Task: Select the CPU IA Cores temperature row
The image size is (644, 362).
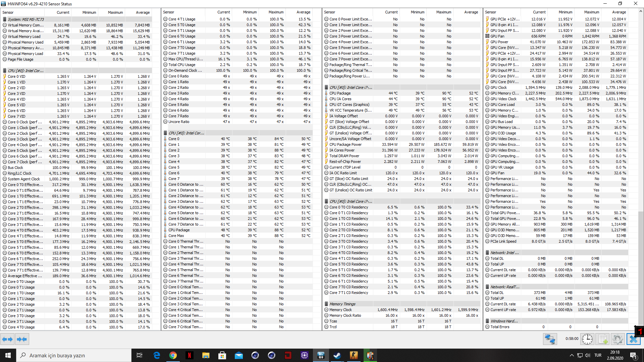Action: click(402, 99)
